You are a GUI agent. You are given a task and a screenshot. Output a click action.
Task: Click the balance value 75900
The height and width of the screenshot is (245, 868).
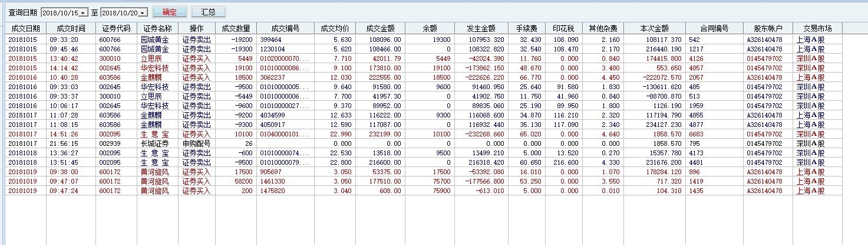[441, 191]
